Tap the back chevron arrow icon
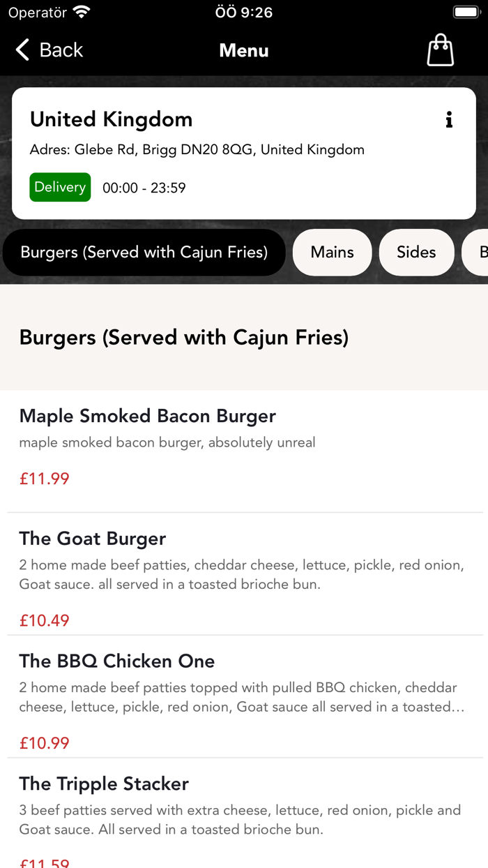488x868 pixels. 21,50
